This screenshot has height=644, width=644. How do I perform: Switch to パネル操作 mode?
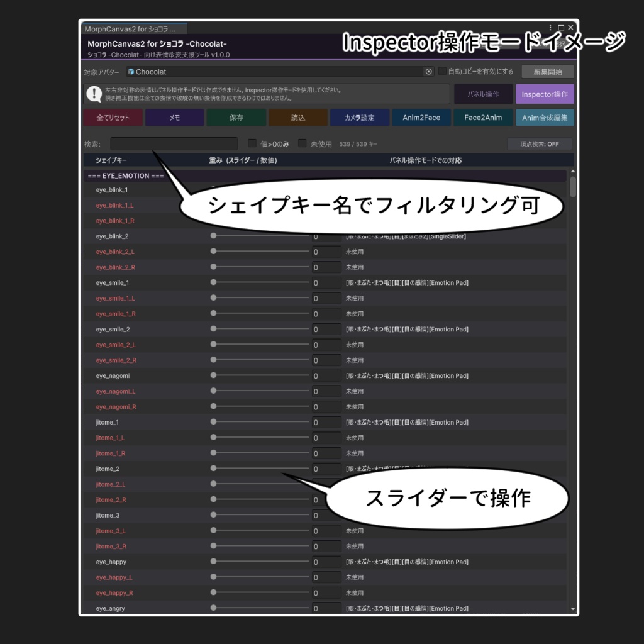pos(484,94)
